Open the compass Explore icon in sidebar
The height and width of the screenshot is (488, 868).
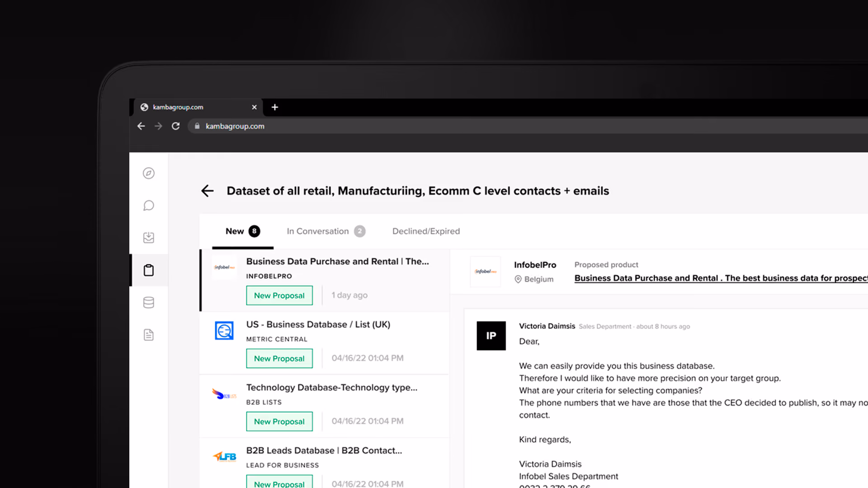(x=149, y=173)
